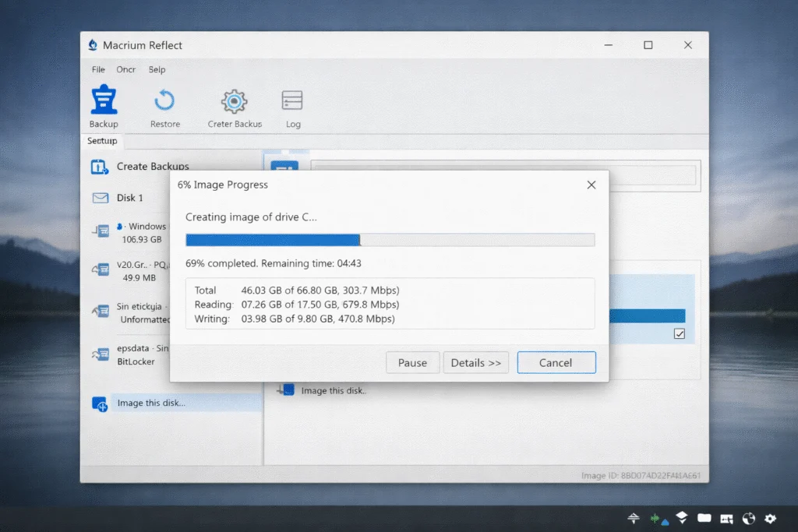Select the Windows partition drive icon
The height and width of the screenshot is (532, 798).
click(101, 231)
